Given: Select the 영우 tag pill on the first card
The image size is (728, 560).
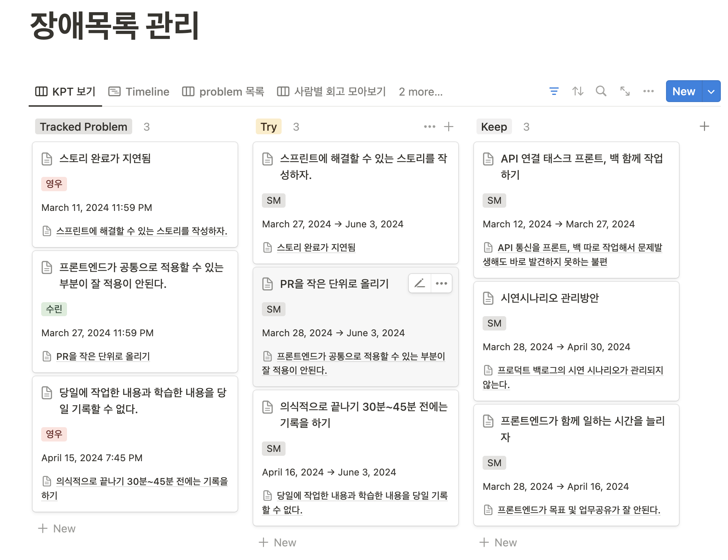Looking at the screenshot, I should coord(54,184).
